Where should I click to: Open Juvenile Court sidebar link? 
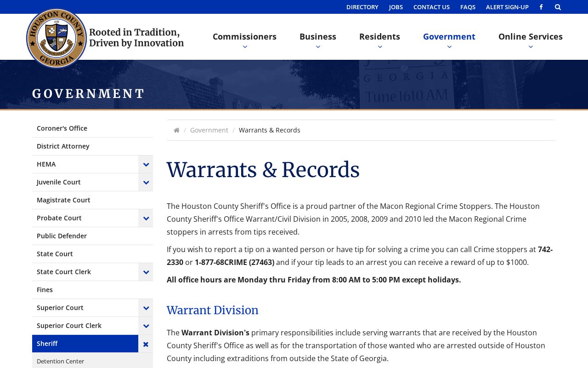tap(85, 182)
